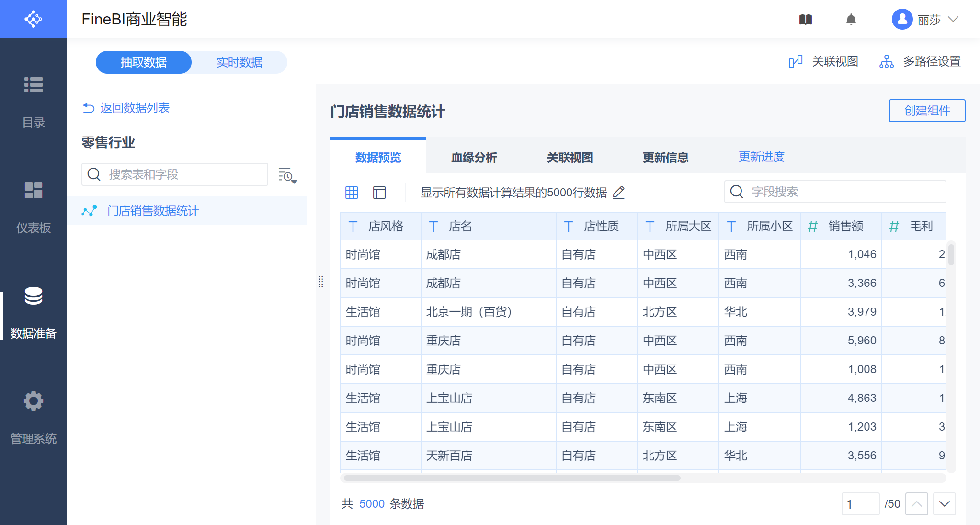The image size is (980, 525).
Task: Open the 多路径设置 multi-path settings
Action: coord(920,62)
